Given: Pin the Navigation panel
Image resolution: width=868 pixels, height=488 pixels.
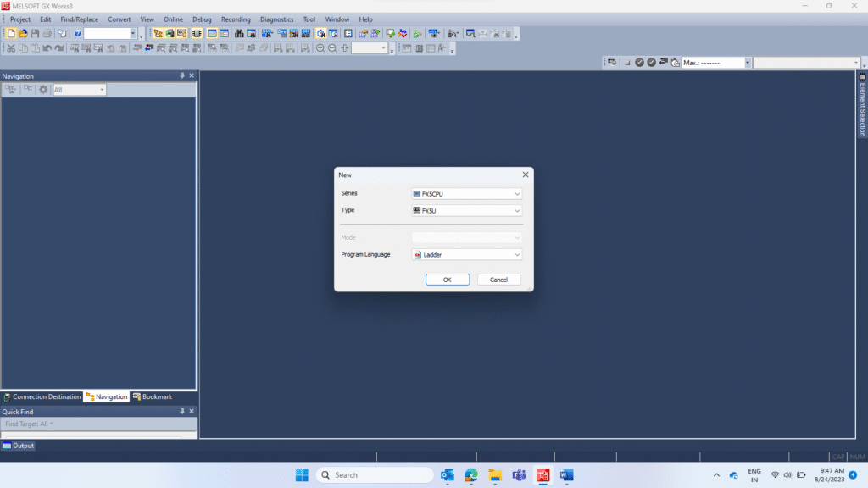Looking at the screenshot, I should coord(182,75).
